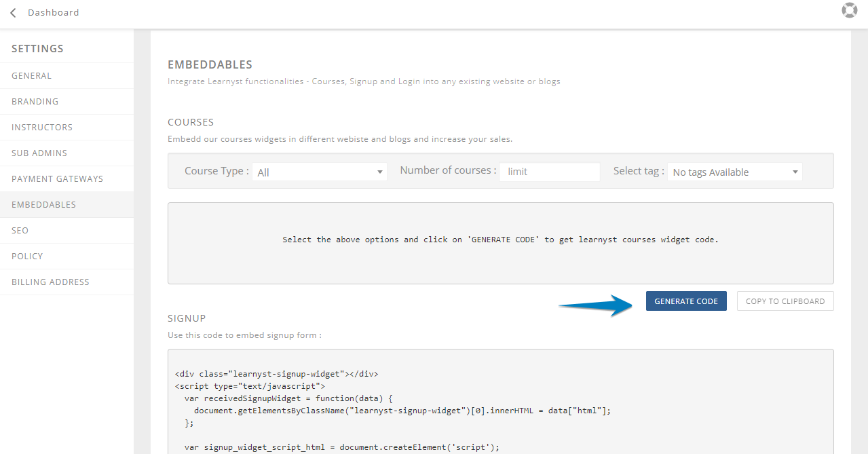The height and width of the screenshot is (454, 868).
Task: Click the getElementsByClassName code line
Action: pos(402,411)
